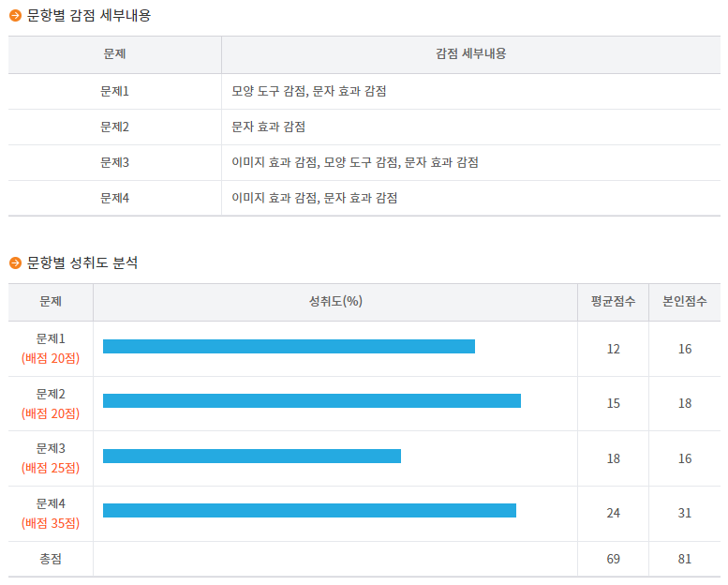Click the 문제4 label in the achievement table
Viewport: 728px width, 585px height.
[51, 504]
